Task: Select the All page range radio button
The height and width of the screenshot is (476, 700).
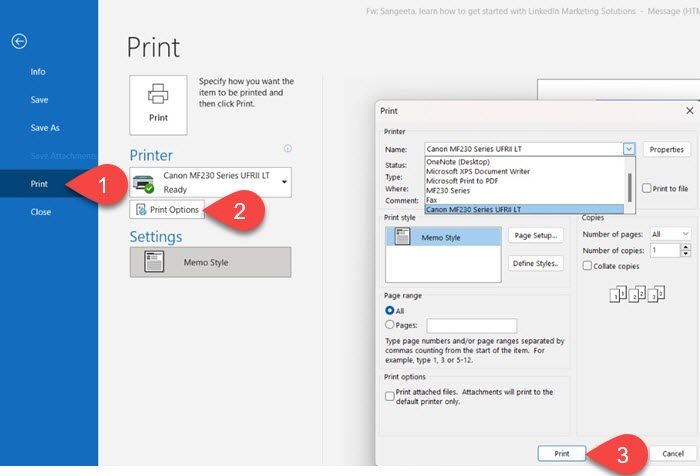Action: [x=390, y=310]
